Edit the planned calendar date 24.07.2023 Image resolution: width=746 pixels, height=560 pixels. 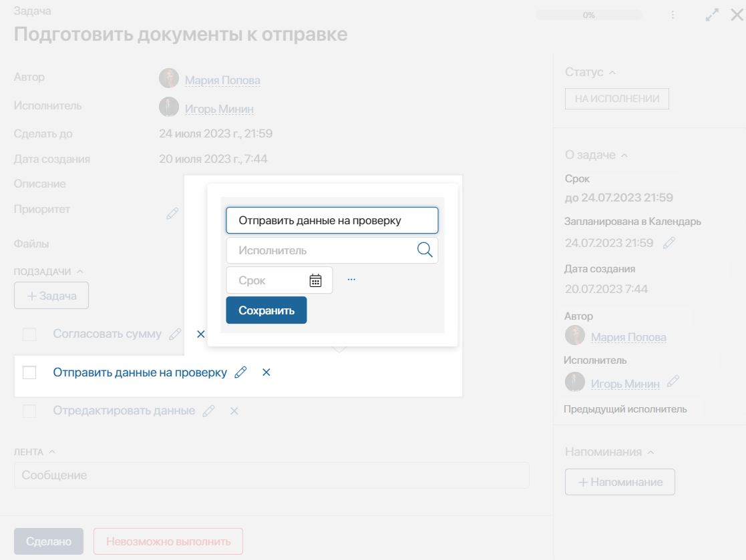[x=669, y=242]
